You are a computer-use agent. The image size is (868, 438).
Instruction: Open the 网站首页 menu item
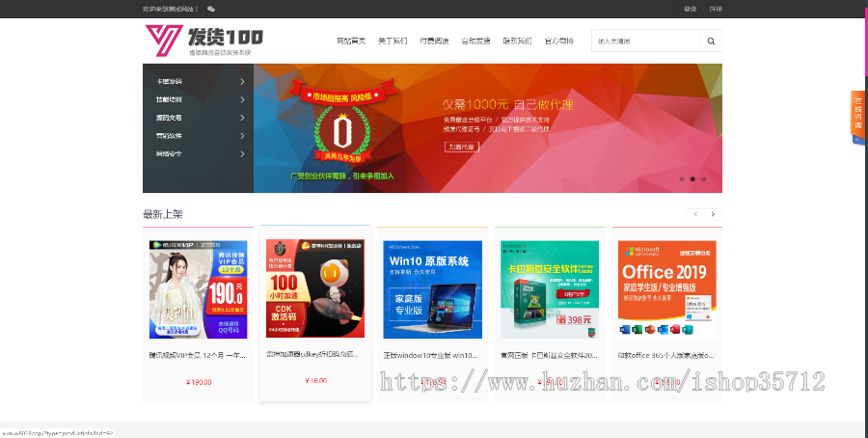coord(351,41)
